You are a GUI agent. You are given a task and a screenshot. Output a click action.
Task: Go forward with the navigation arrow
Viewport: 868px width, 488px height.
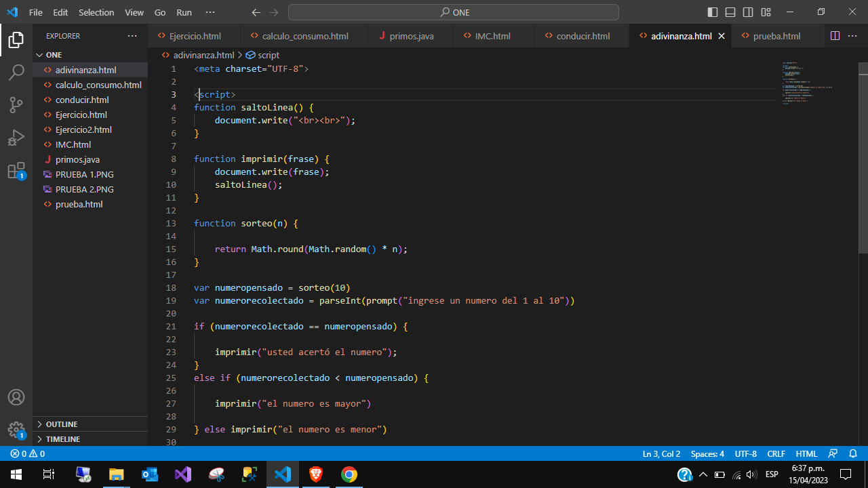(x=273, y=12)
